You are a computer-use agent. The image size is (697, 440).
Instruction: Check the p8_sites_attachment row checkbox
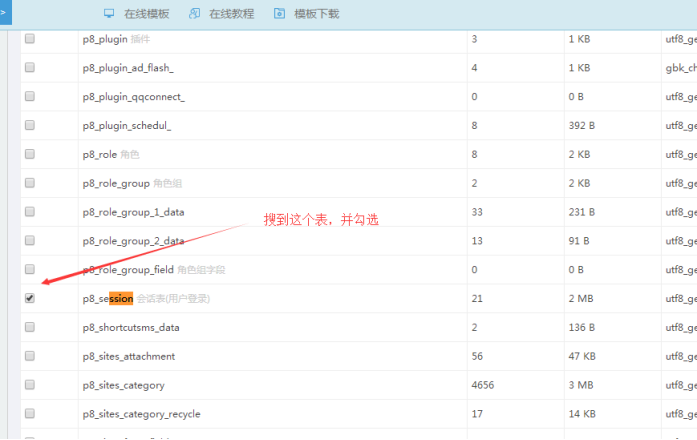click(30, 356)
